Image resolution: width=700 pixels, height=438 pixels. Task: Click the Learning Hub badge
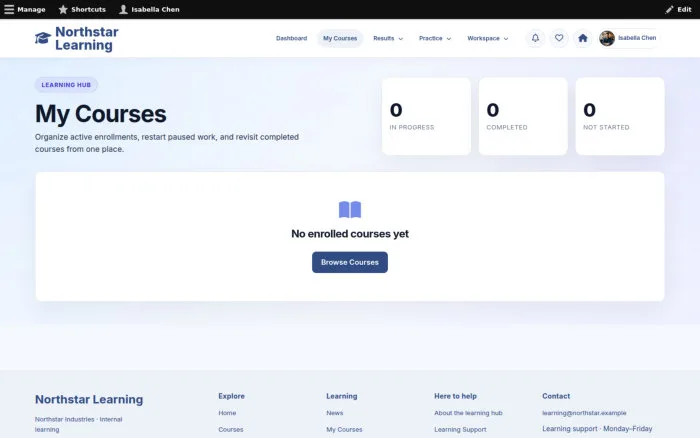click(x=66, y=85)
